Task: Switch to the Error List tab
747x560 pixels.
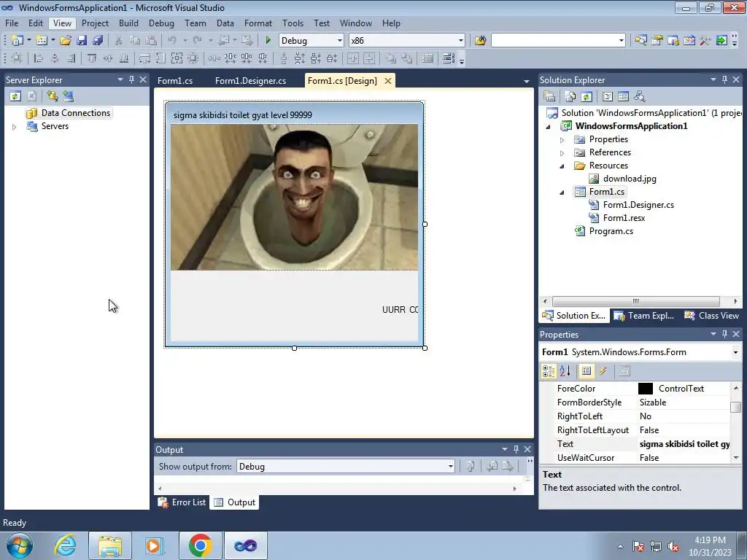Action: click(x=182, y=502)
